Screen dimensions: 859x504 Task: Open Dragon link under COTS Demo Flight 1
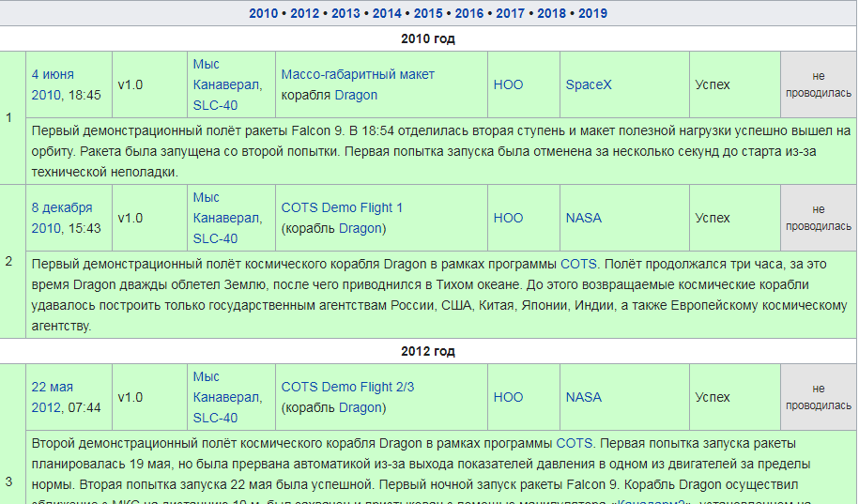click(360, 228)
